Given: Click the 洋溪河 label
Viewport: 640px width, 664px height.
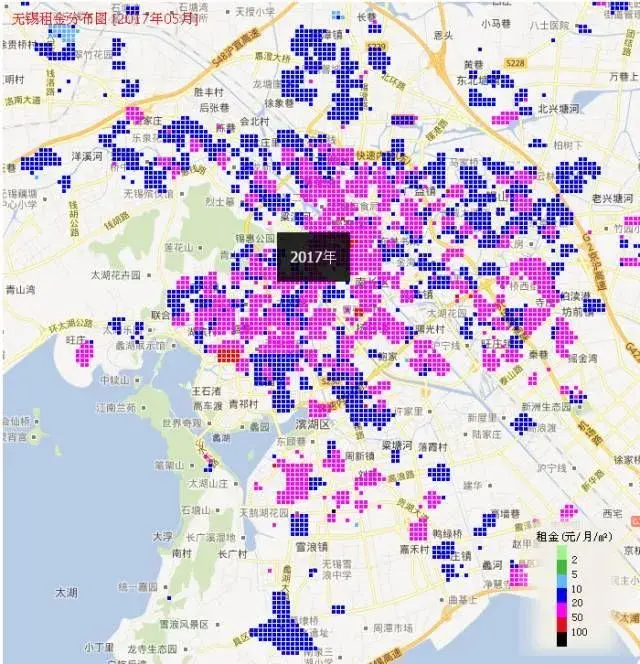Looking at the screenshot, I should (x=87, y=156).
